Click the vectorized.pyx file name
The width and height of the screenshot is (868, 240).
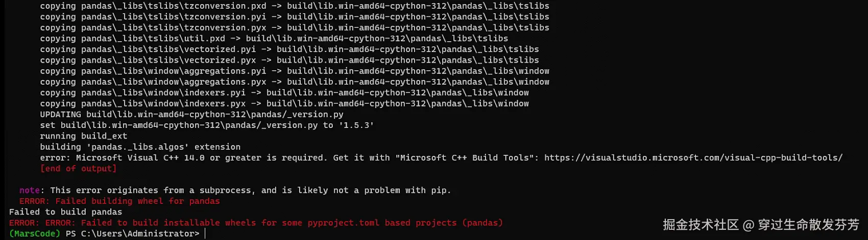click(220, 60)
